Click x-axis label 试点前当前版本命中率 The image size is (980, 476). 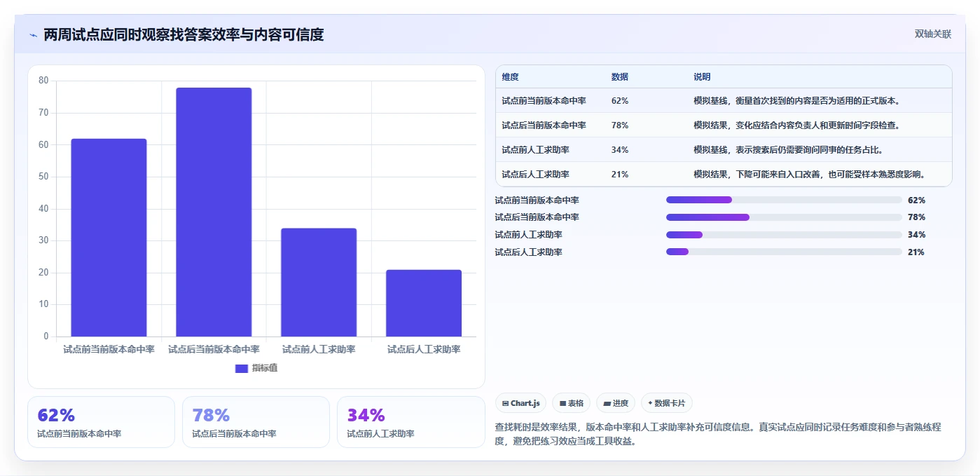109,349
